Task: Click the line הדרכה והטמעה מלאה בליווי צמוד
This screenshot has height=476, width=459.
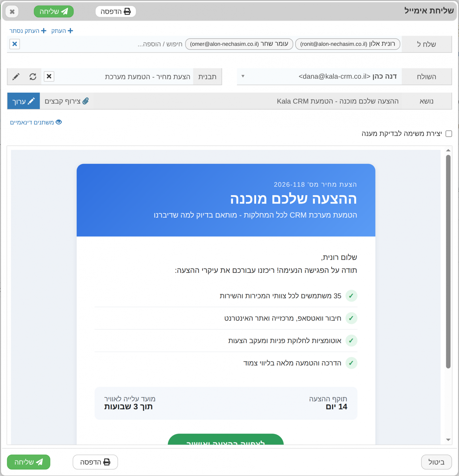Action: [292, 363]
